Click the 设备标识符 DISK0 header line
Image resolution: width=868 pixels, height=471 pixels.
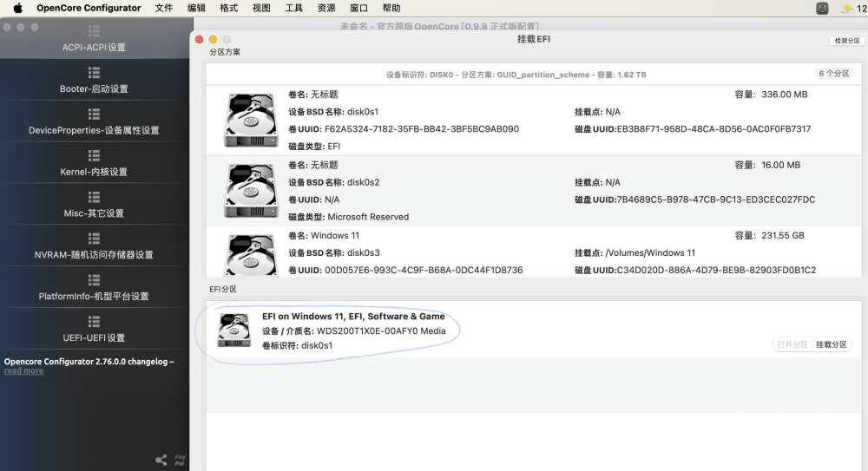tap(516, 75)
